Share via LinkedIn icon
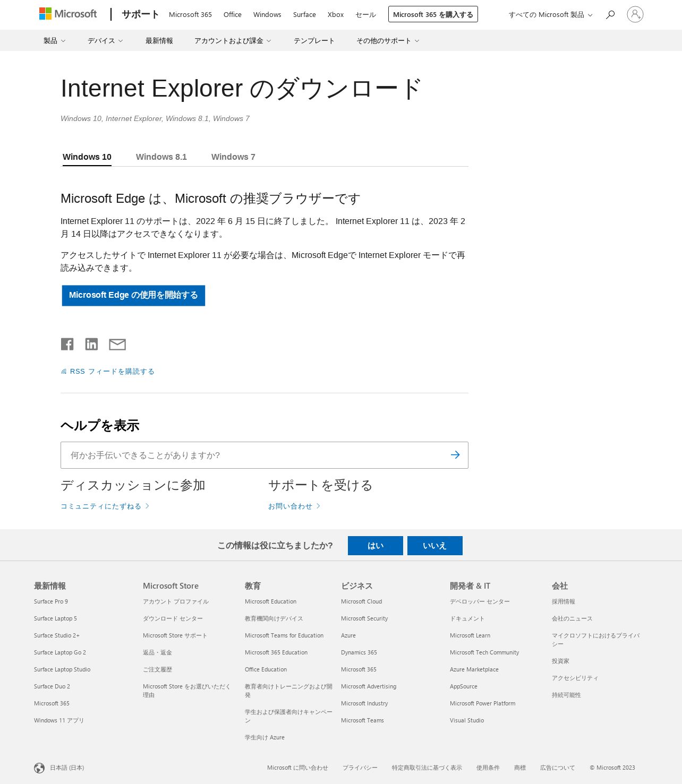This screenshot has width=682, height=784. [91, 344]
